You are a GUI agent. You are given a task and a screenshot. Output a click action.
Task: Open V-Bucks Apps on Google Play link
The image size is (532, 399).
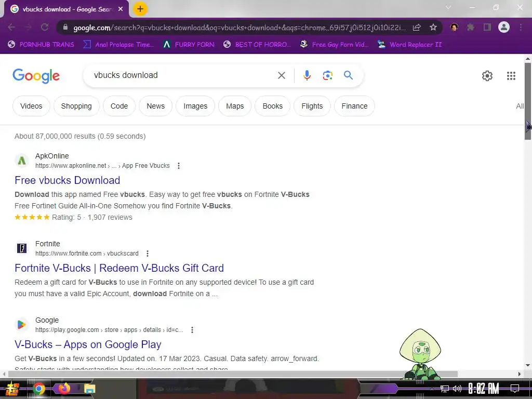point(88,344)
